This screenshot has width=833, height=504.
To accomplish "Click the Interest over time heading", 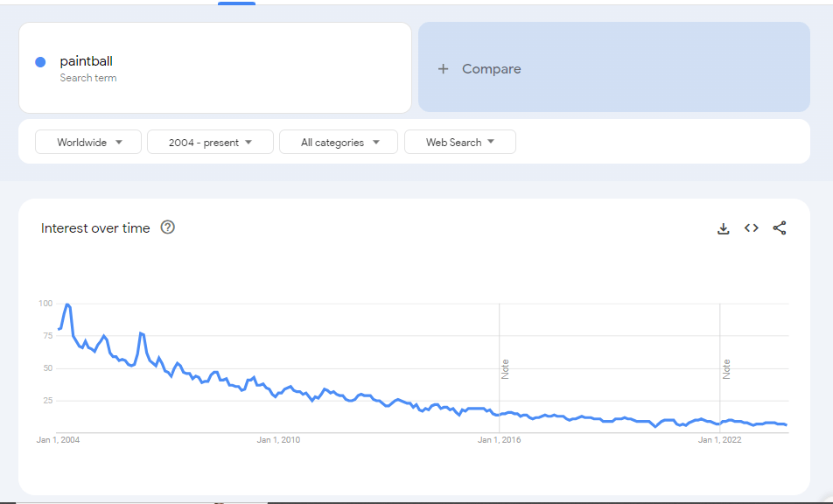I will tap(95, 227).
